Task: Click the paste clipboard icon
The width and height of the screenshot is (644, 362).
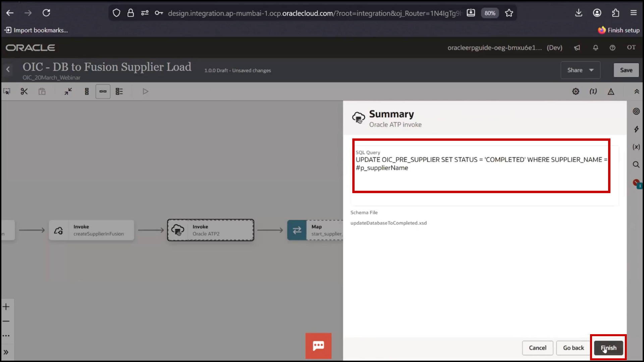Action: pos(42,92)
